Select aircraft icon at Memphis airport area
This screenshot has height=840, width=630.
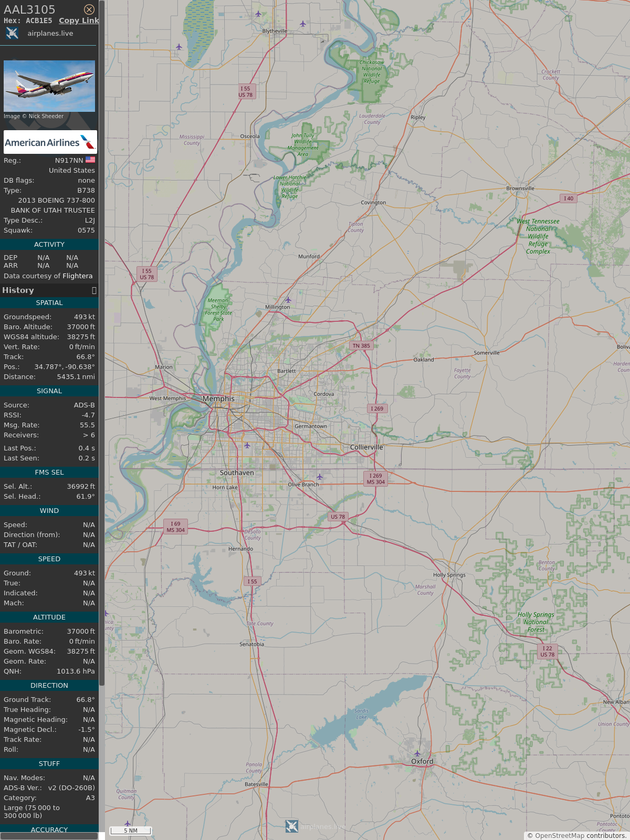pyautogui.click(x=247, y=445)
